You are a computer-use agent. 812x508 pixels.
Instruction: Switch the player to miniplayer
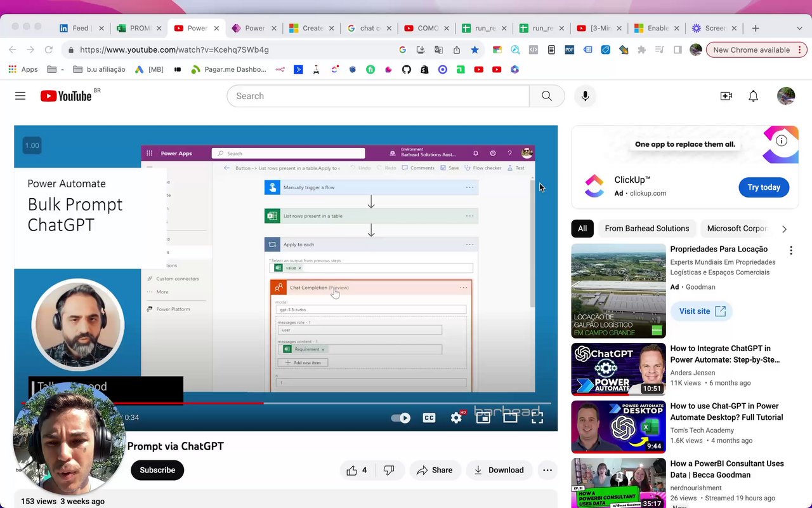[x=483, y=417]
